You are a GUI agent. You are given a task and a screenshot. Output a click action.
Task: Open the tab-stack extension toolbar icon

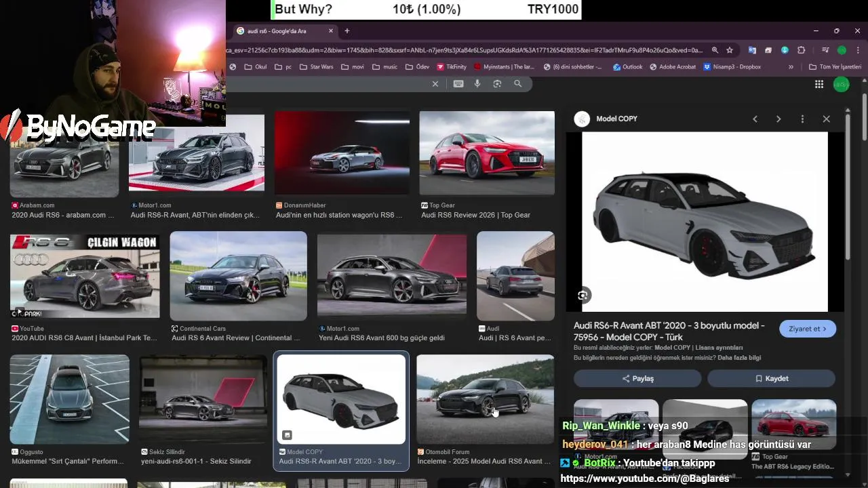click(768, 50)
